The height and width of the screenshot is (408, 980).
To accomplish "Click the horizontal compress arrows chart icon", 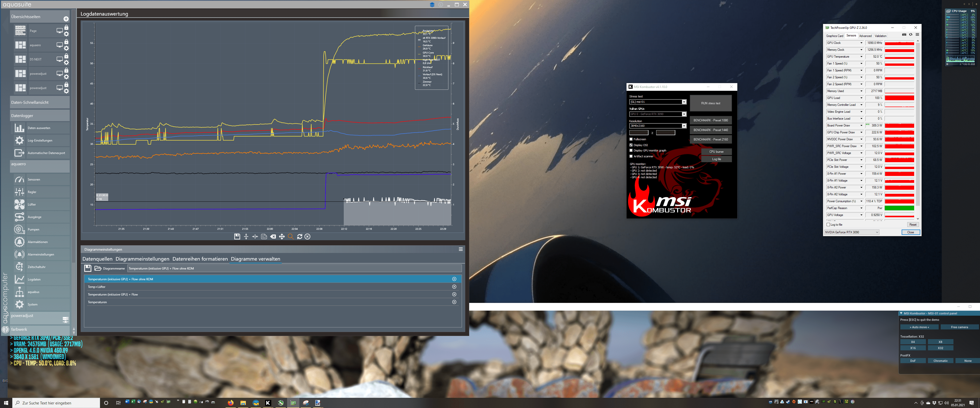I will point(255,236).
